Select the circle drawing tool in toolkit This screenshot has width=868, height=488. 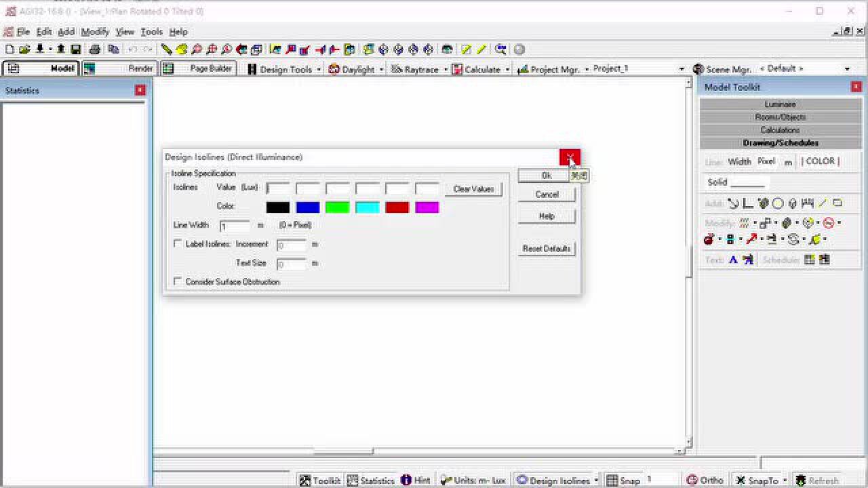778,203
